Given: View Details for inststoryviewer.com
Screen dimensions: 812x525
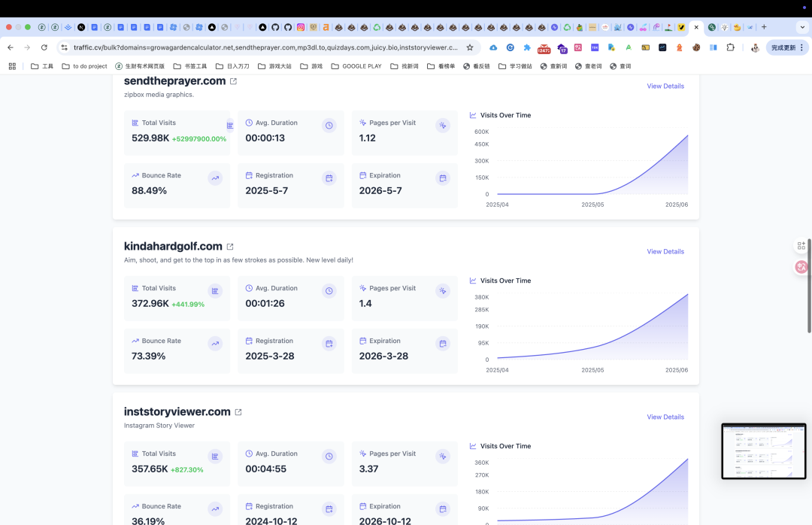Looking at the screenshot, I should (665, 417).
